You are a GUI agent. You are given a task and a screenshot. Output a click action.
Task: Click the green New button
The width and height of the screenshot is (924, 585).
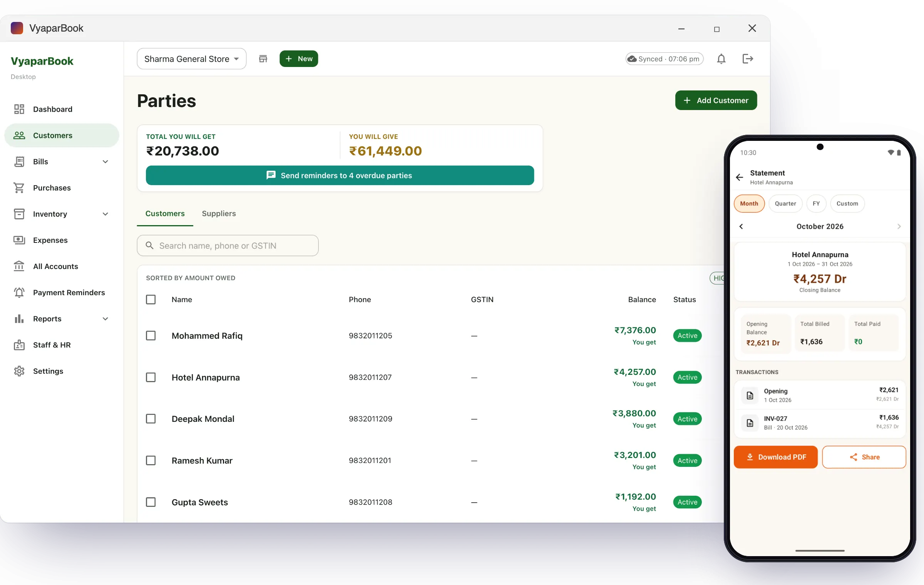(299, 59)
